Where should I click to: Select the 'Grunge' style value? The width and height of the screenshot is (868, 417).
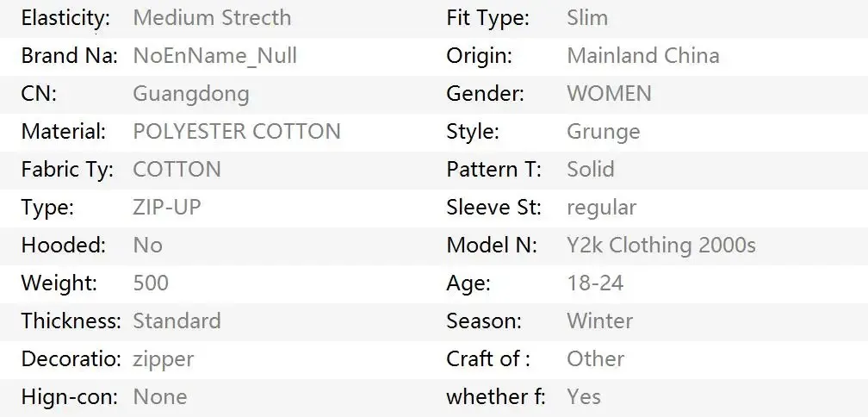click(603, 132)
